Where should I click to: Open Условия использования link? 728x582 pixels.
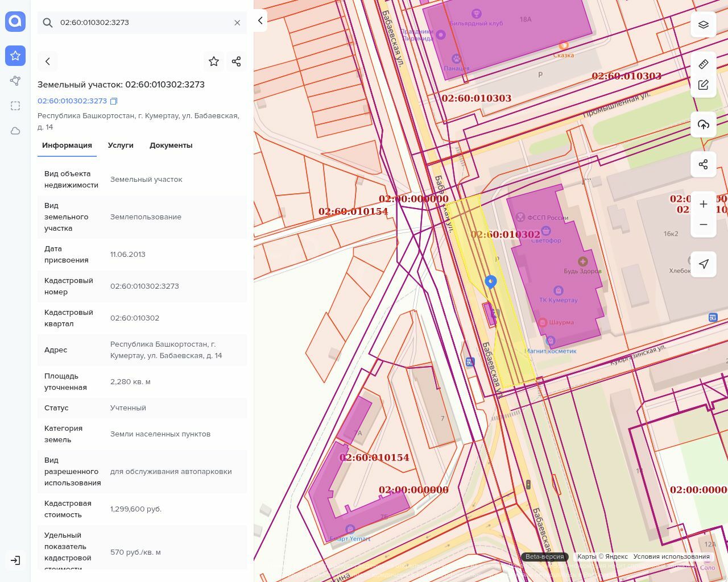click(x=671, y=557)
